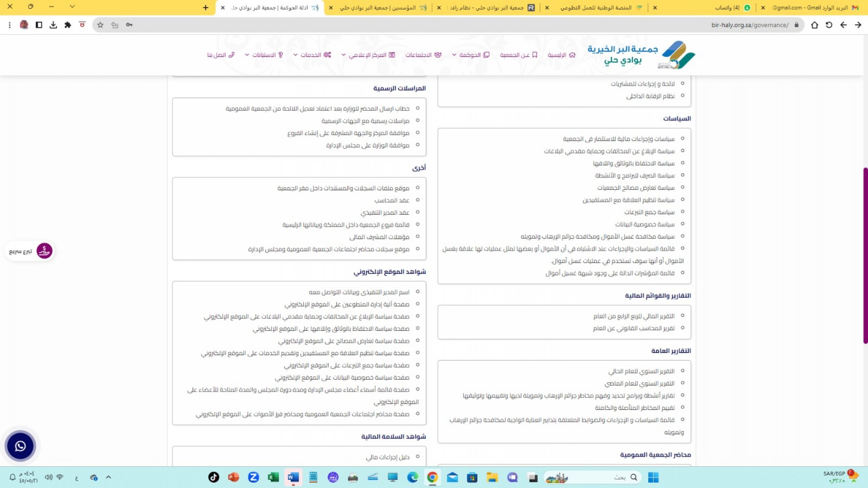Screen dimensions: 868x488
Task: Click the Windows Start button
Action: pos(653,477)
